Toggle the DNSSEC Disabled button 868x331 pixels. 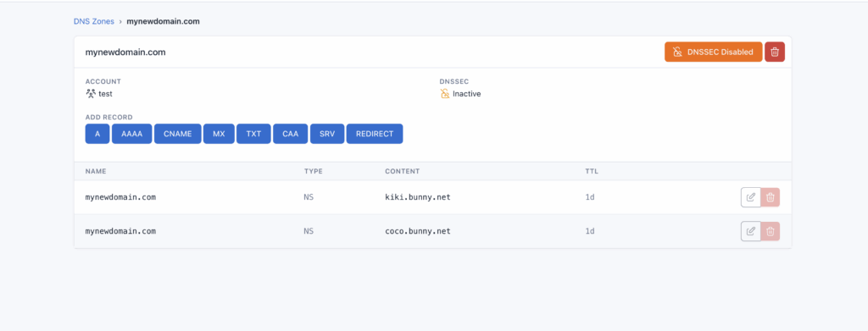(x=713, y=52)
